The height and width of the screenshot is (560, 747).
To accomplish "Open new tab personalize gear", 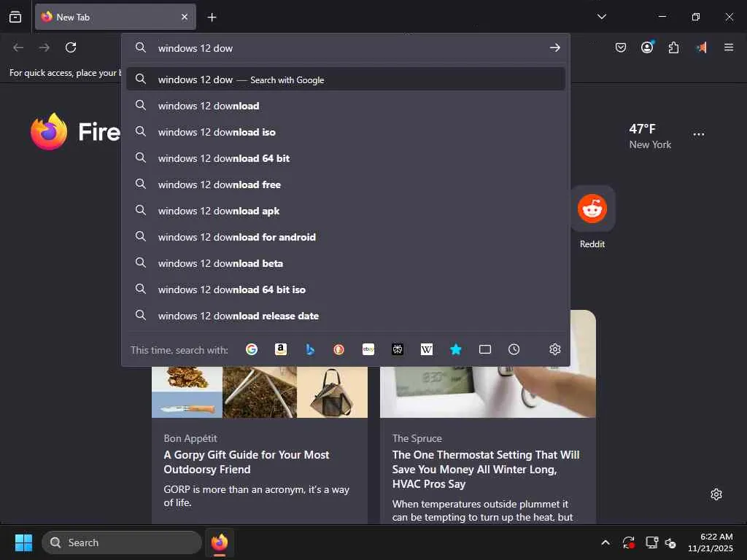I will pos(716,494).
